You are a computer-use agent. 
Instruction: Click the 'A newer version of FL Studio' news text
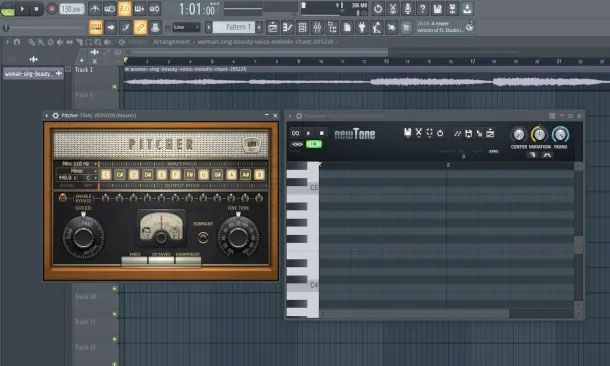tap(440, 27)
